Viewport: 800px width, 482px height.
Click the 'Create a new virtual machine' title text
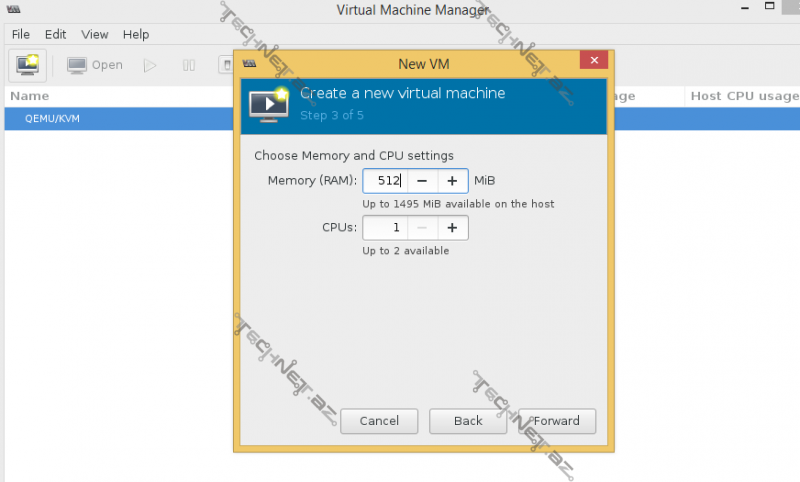point(403,93)
